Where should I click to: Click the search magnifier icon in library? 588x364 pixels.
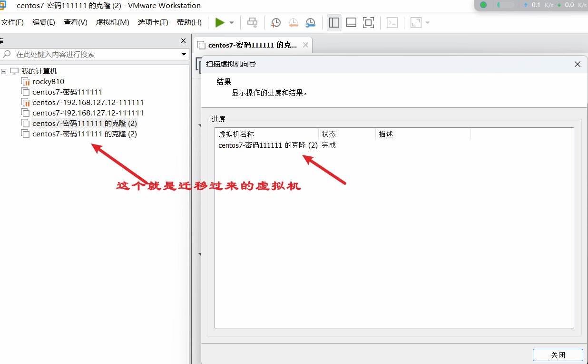6,54
